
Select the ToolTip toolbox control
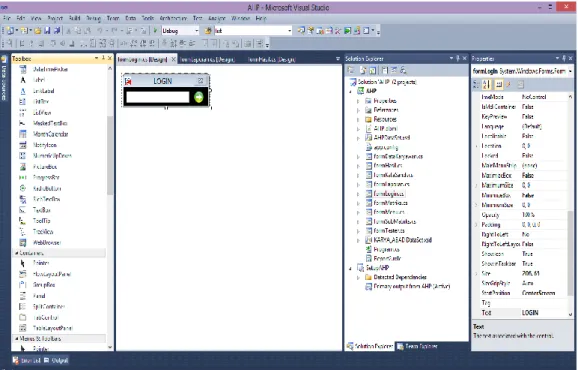pos(41,221)
